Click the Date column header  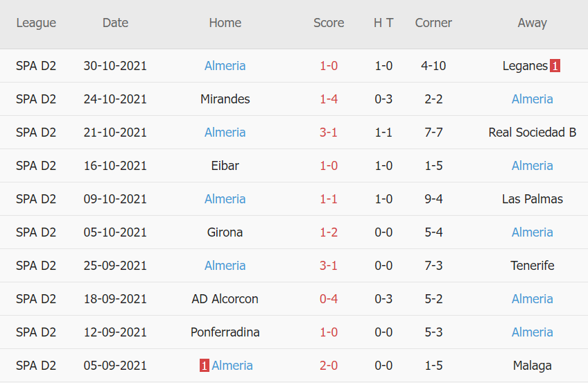tap(115, 23)
